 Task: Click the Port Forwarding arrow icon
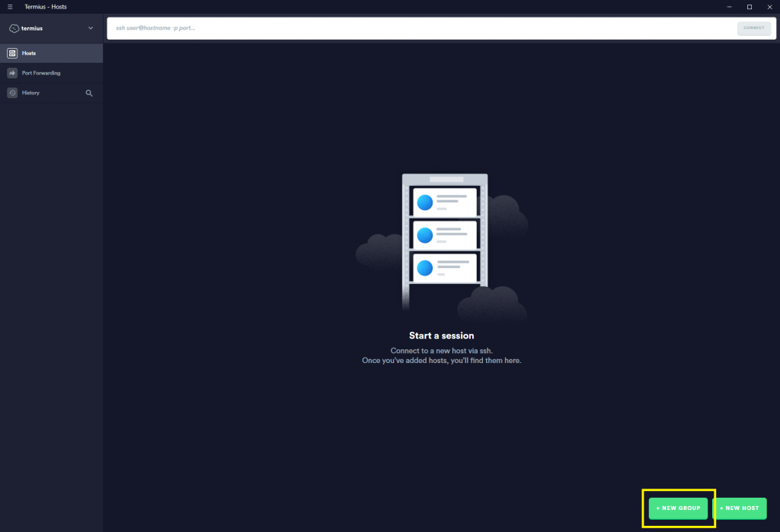[12, 73]
